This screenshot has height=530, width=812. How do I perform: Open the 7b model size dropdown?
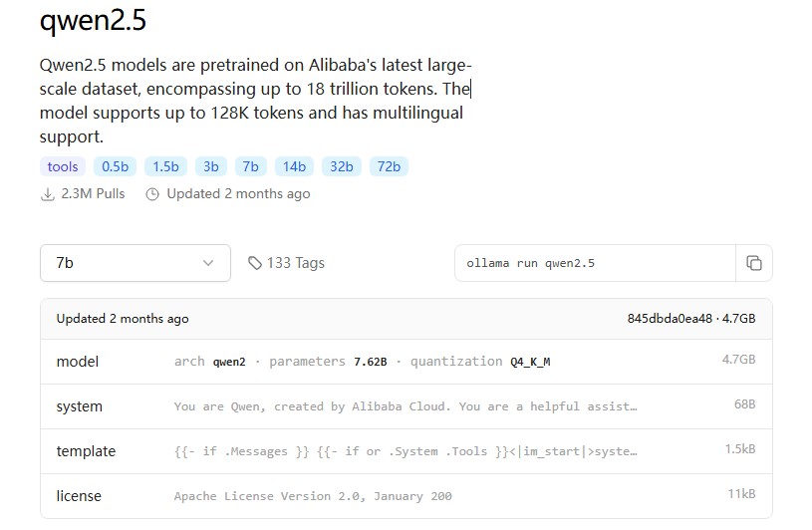point(135,263)
